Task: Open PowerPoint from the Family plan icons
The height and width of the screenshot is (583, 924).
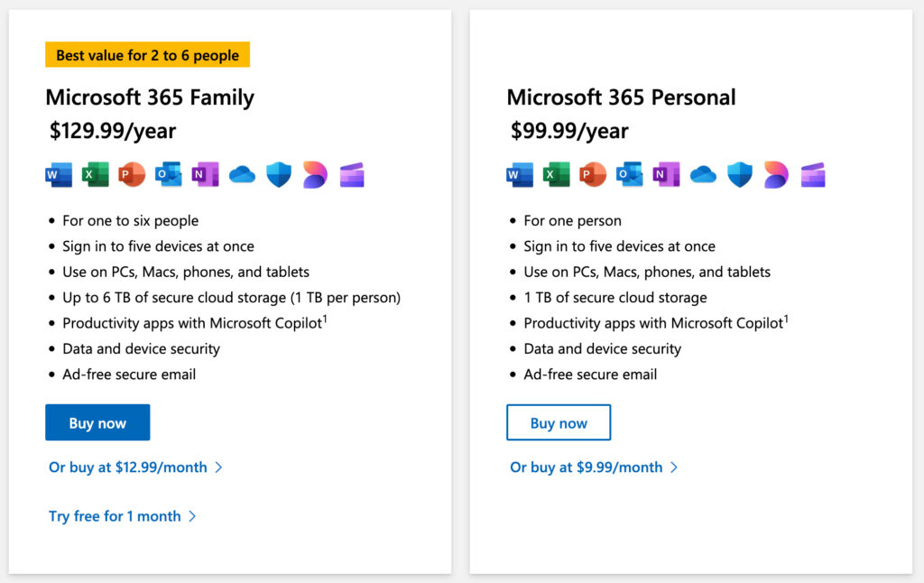Action: click(x=132, y=174)
